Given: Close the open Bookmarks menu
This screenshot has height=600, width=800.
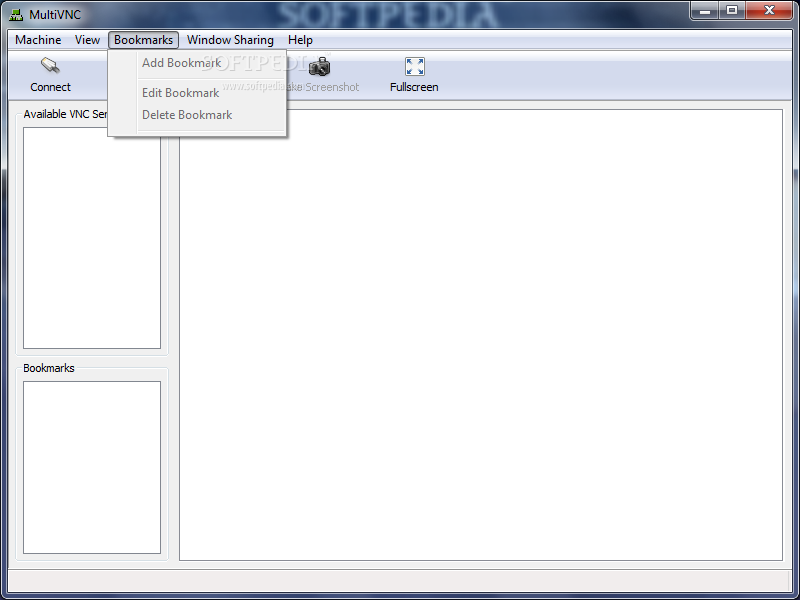Looking at the screenshot, I should (x=143, y=40).
